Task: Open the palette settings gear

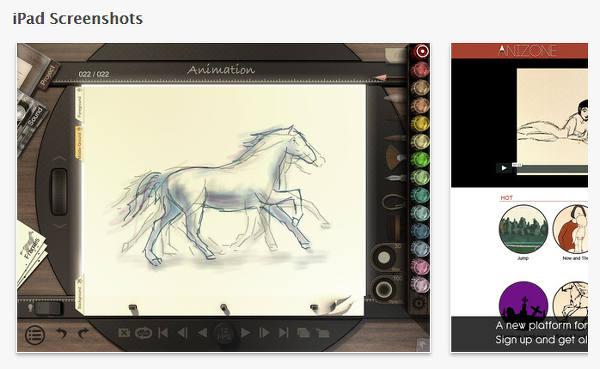Action: (x=419, y=304)
